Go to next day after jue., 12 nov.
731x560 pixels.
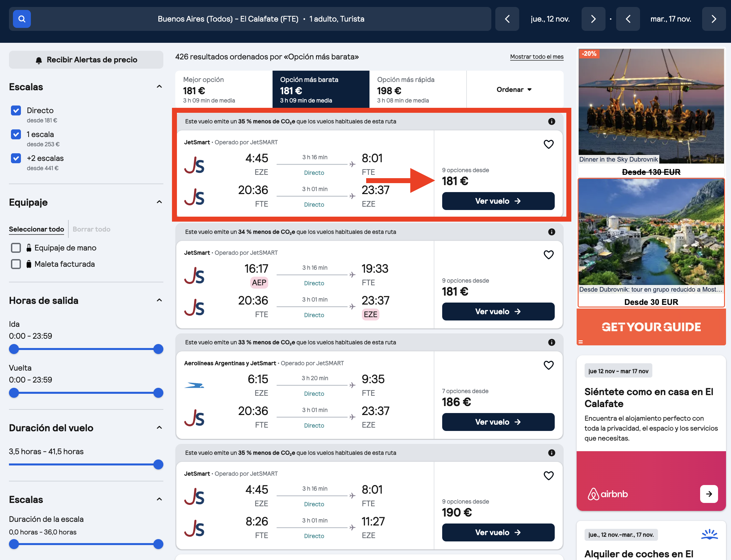pos(593,19)
